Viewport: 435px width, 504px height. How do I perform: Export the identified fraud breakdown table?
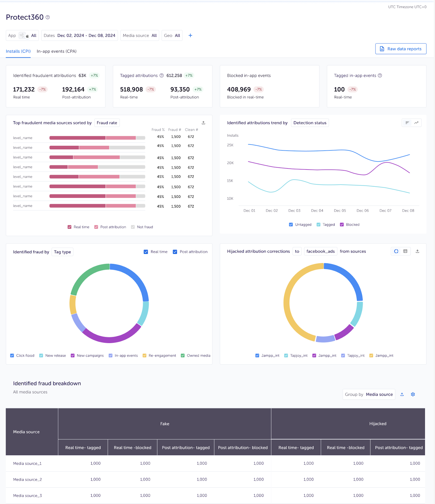402,394
